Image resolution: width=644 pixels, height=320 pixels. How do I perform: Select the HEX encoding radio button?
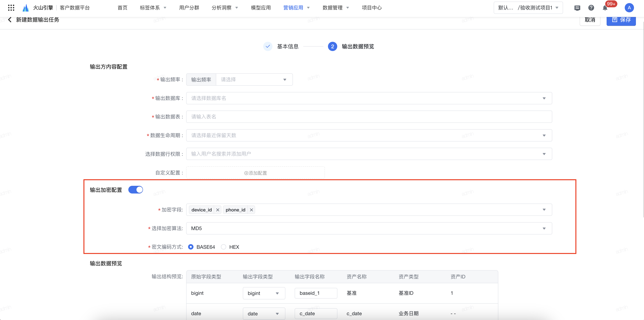point(224,247)
